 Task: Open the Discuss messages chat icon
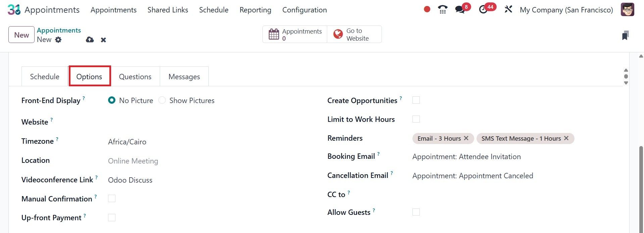tap(460, 10)
